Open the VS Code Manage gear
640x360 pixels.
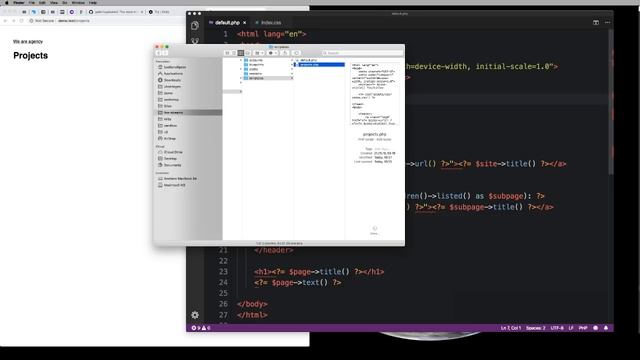pos(195,315)
